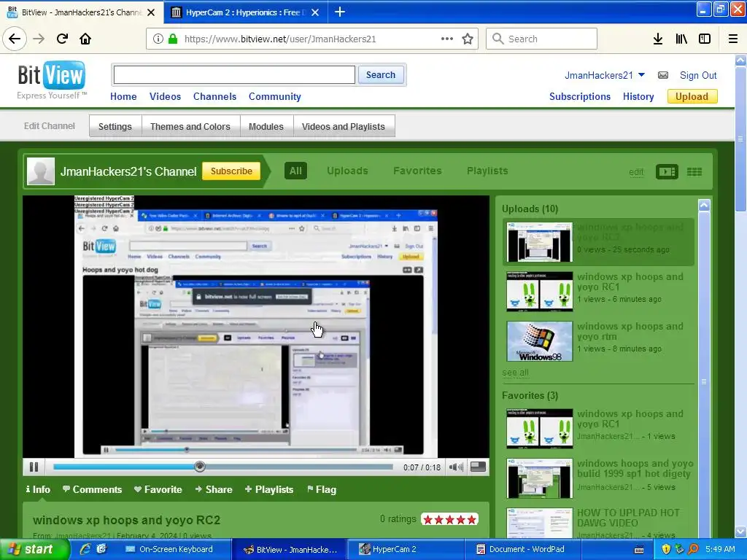Launch Internet Explorer from quick launch

click(x=85, y=550)
